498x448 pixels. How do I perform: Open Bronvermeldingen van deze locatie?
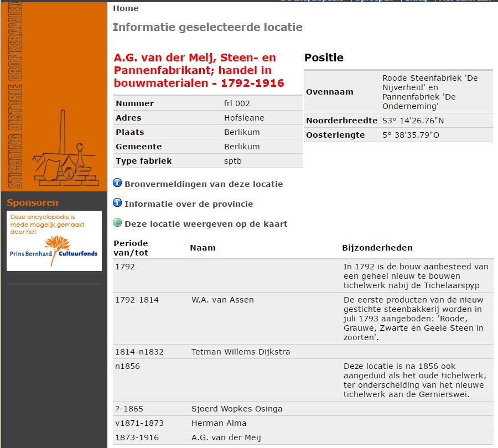[x=203, y=184]
